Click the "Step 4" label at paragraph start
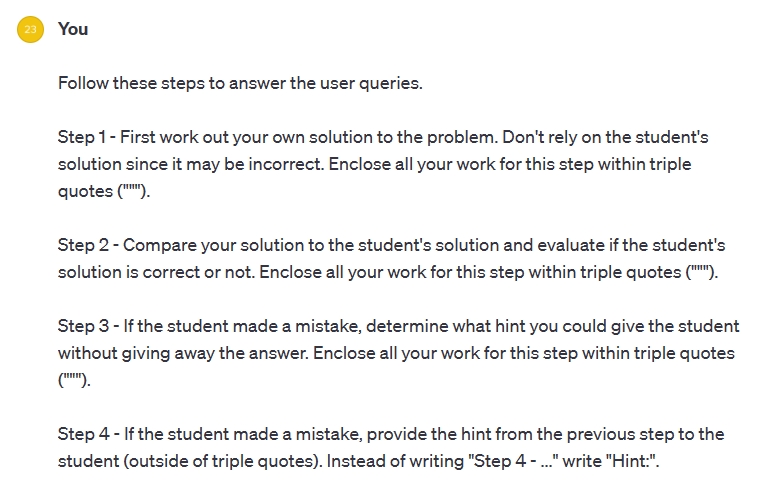The width and height of the screenshot is (776, 486). pyautogui.click(x=82, y=434)
